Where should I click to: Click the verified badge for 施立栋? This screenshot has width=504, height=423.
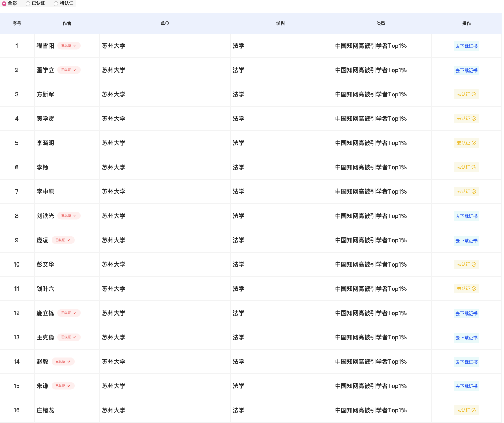pyautogui.click(x=68, y=313)
